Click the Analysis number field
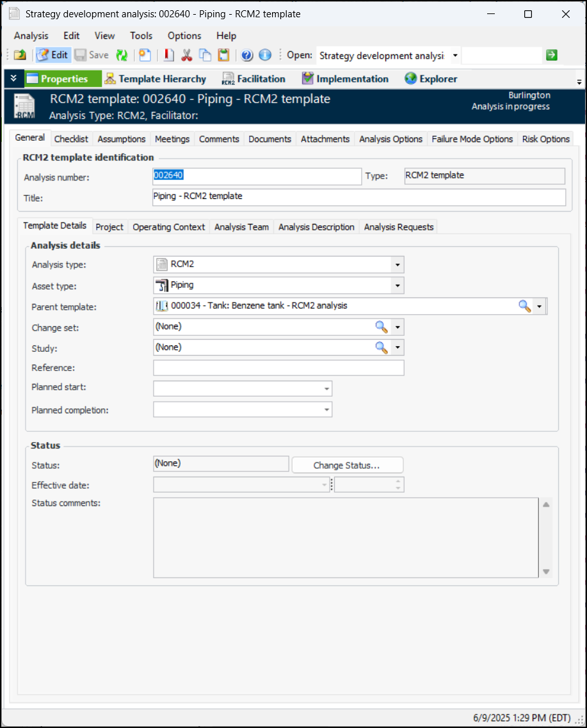 257,176
